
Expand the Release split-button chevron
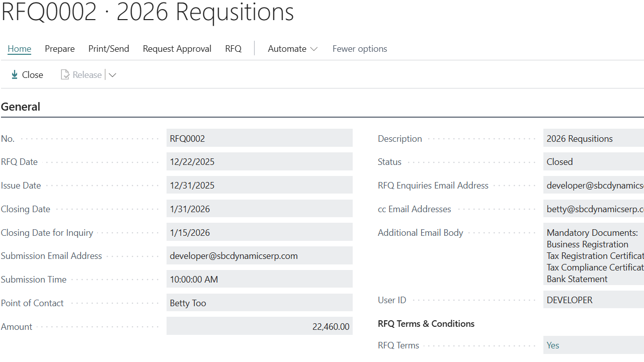(112, 74)
